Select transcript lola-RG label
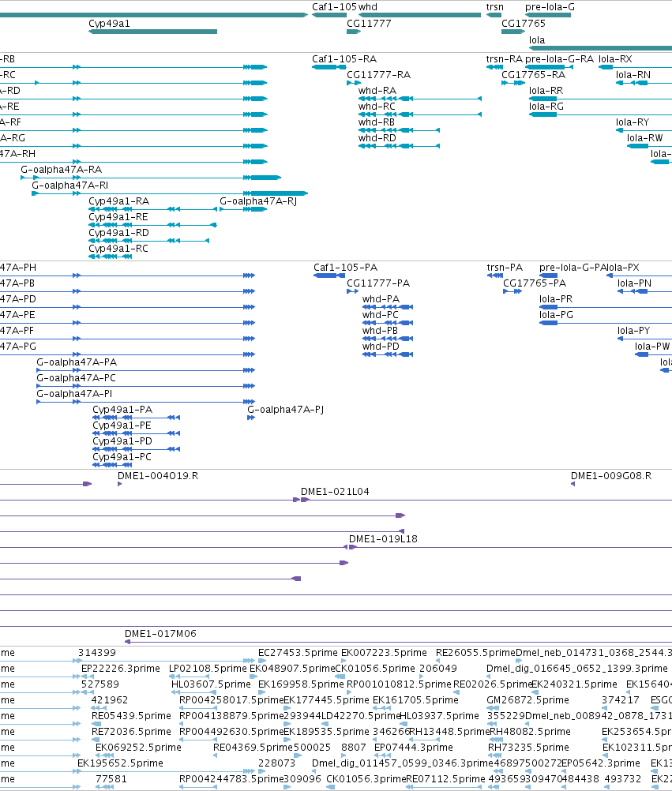Image resolution: width=672 pixels, height=791 pixels. [x=546, y=107]
